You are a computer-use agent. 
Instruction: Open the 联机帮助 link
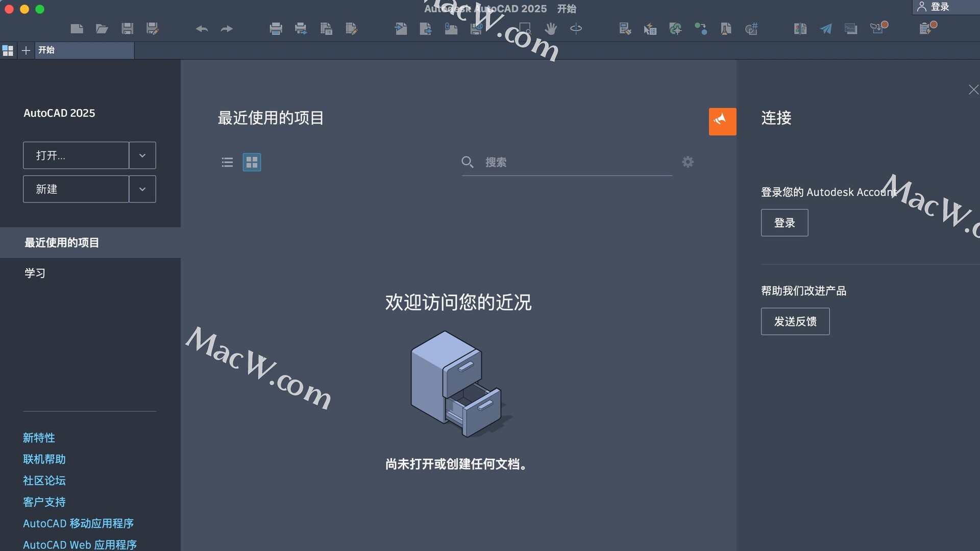pyautogui.click(x=44, y=459)
